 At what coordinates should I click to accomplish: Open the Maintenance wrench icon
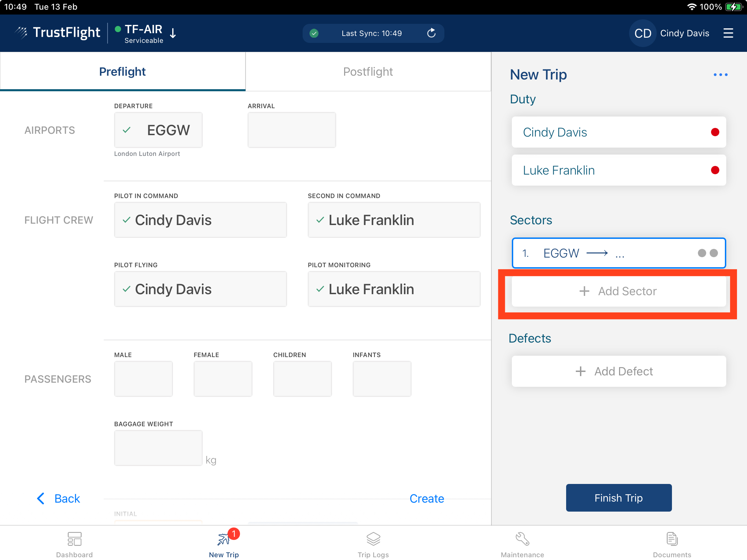(522, 539)
